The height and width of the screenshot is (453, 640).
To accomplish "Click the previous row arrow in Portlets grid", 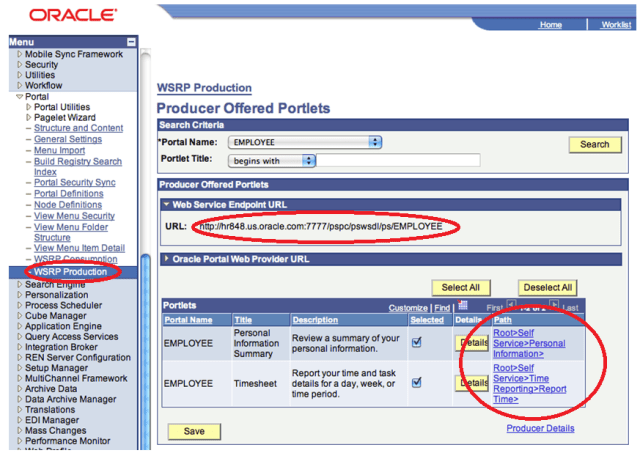I will pos(511,306).
